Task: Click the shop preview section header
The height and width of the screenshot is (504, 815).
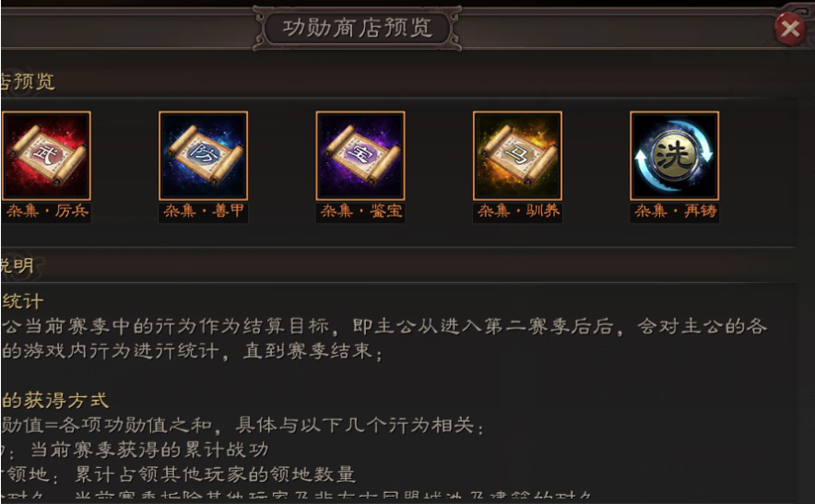Action: tap(27, 81)
